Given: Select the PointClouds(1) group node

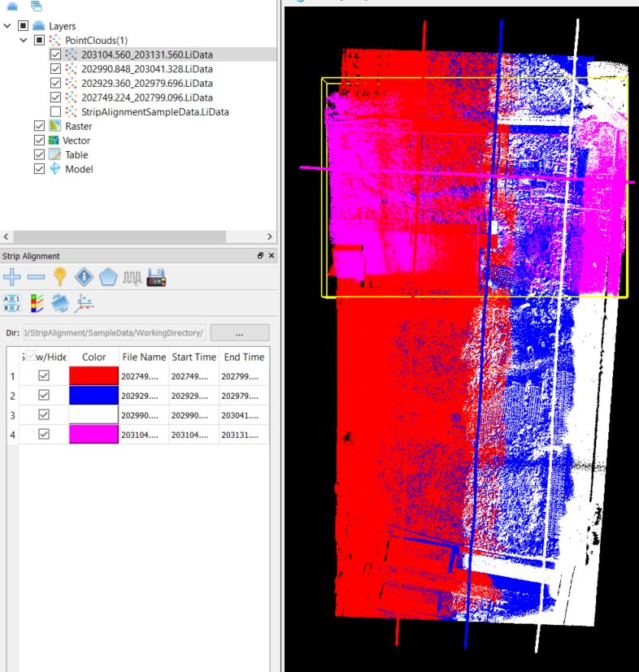Looking at the screenshot, I should click(x=96, y=41).
